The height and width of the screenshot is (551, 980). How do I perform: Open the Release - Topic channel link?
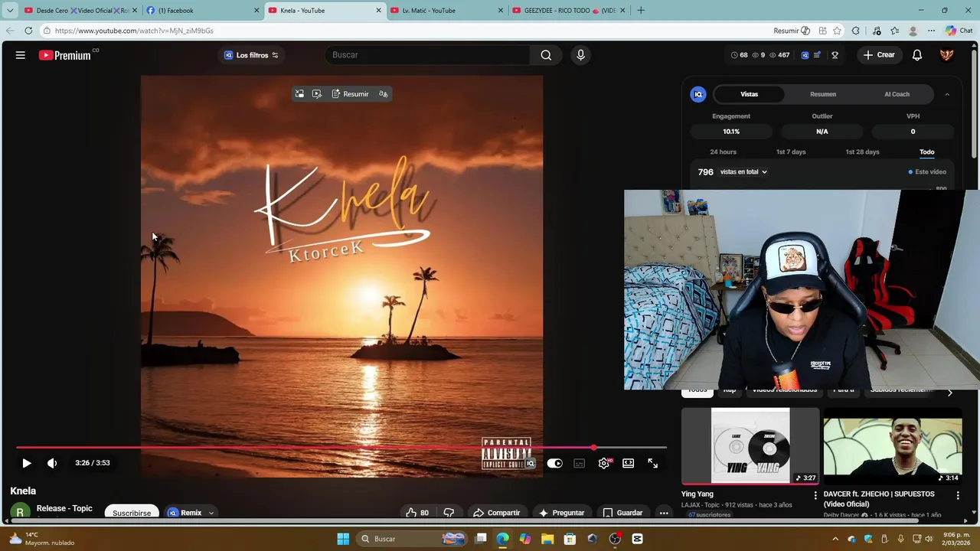(x=64, y=508)
